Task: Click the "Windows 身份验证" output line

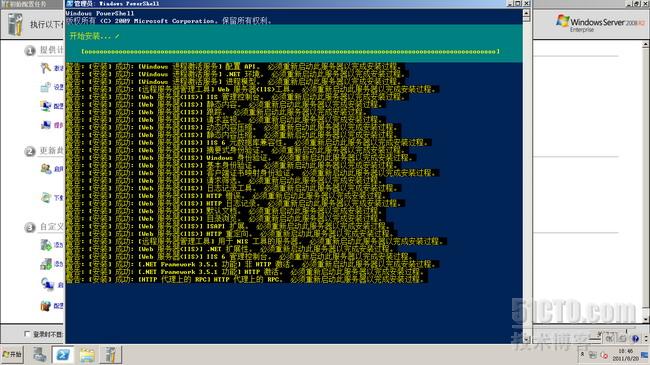Action: [240, 158]
